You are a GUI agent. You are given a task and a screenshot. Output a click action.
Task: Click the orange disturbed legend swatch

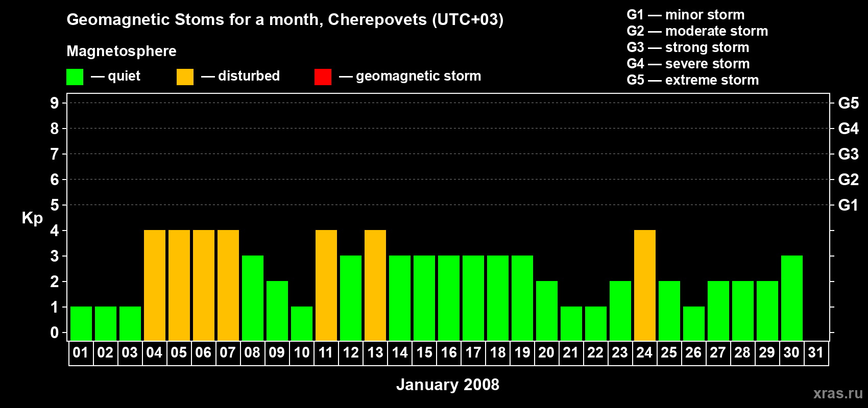[x=185, y=77]
